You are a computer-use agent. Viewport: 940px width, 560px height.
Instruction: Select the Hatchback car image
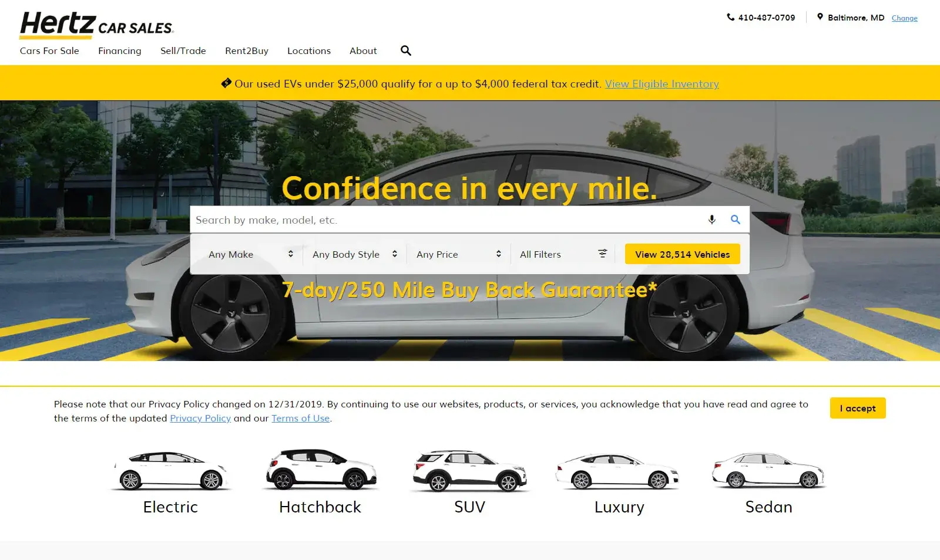pyautogui.click(x=320, y=470)
